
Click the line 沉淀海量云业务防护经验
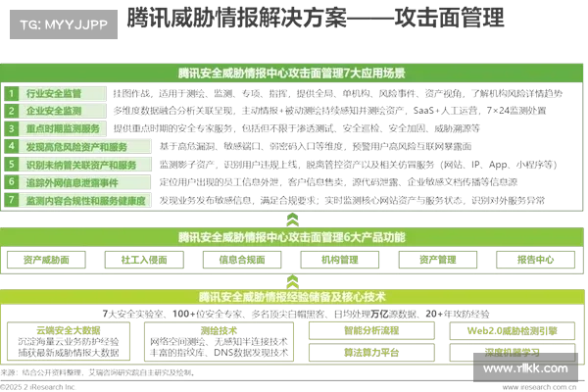pos(69,342)
